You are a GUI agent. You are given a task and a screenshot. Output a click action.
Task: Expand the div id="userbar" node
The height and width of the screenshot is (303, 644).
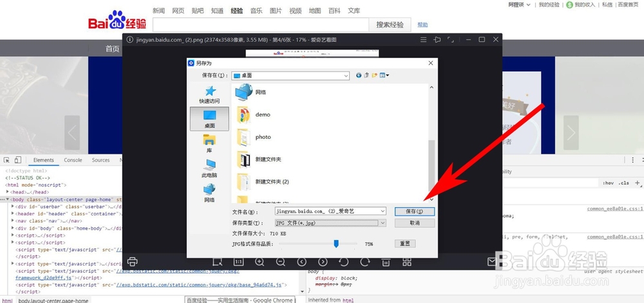pos(13,207)
